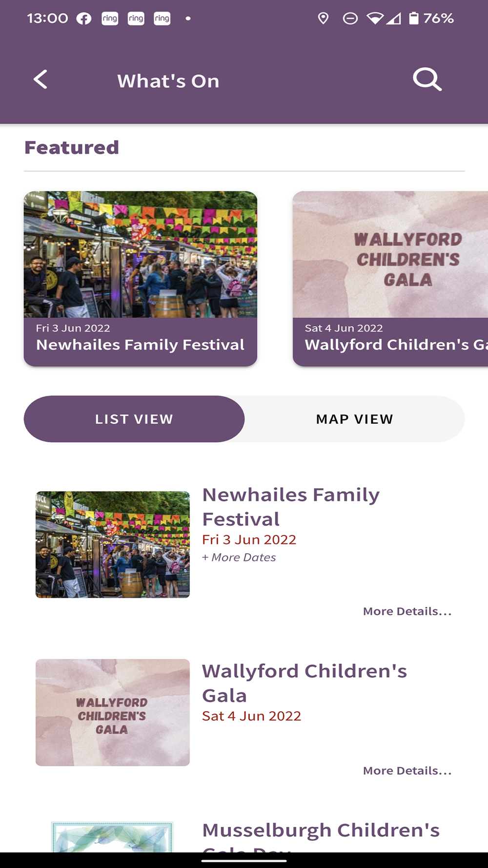Tap Wallyford Children's Gala list thumbnail

113,712
